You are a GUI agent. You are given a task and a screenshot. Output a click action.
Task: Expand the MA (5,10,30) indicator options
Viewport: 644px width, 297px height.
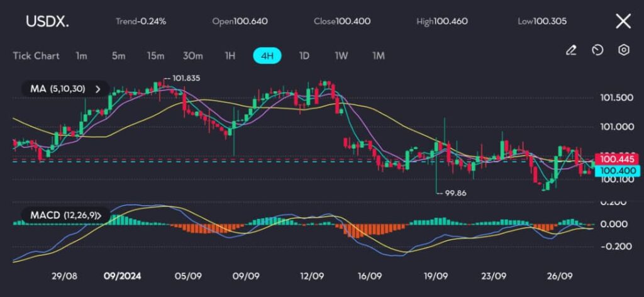(97, 89)
